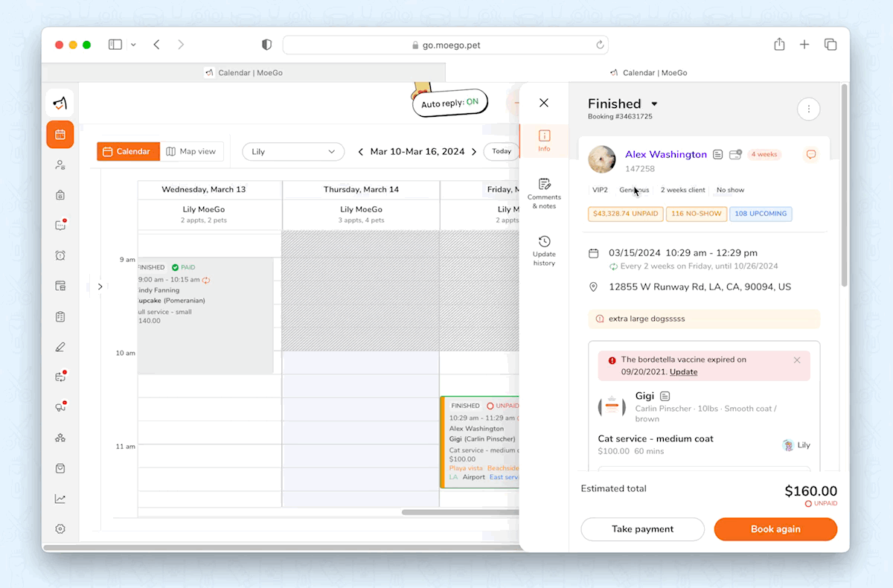Expand the collapsed side panel arrow near 9 am
Image resolution: width=893 pixels, height=588 pixels.
click(x=100, y=287)
